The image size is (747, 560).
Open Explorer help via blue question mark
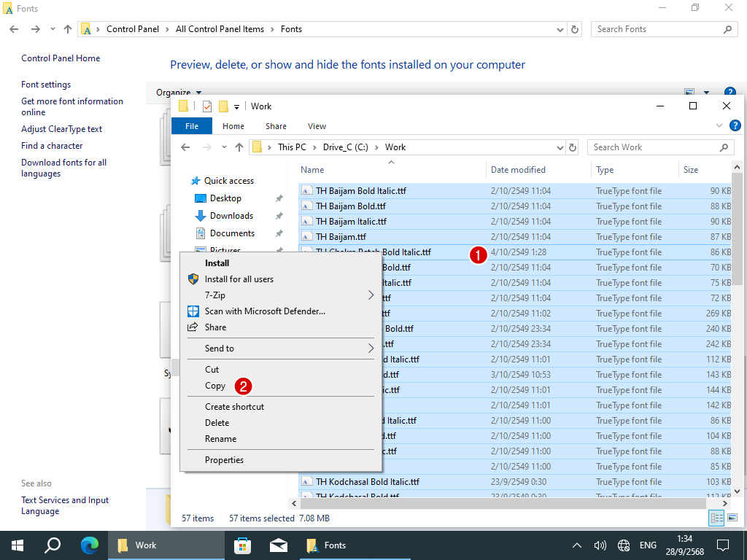(x=735, y=126)
